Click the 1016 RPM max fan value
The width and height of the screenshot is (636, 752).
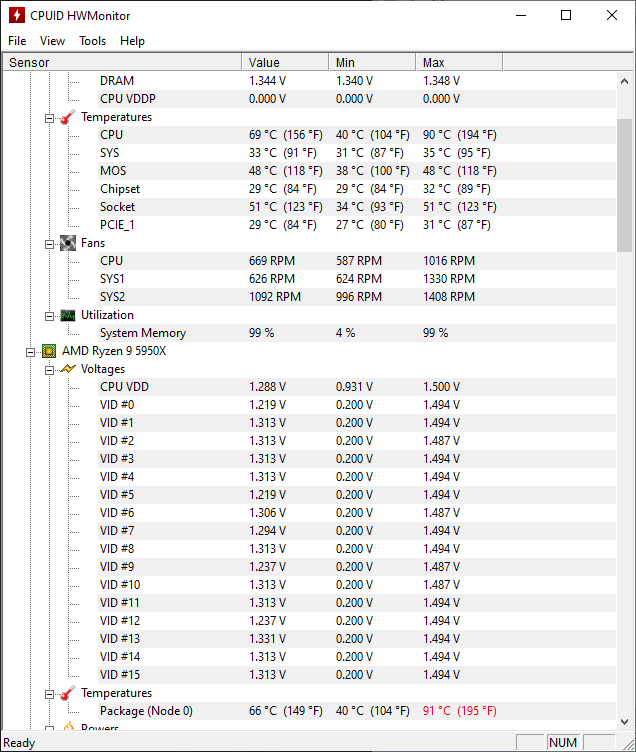tap(449, 261)
